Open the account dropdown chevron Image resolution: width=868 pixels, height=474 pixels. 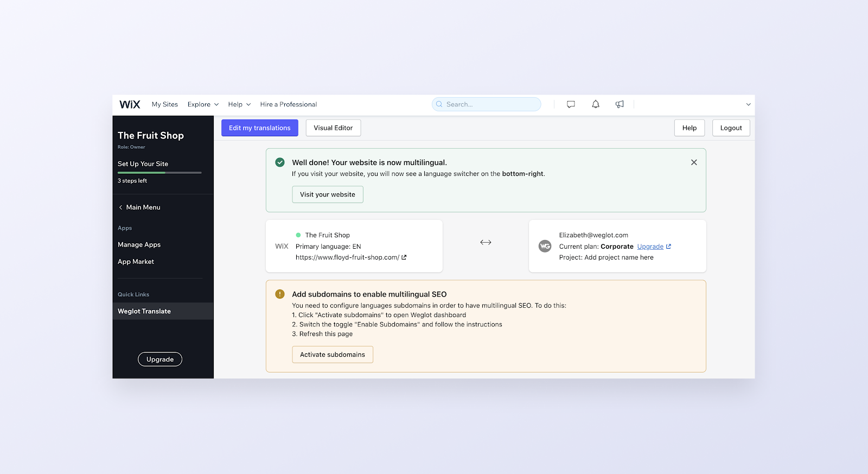[748, 104]
